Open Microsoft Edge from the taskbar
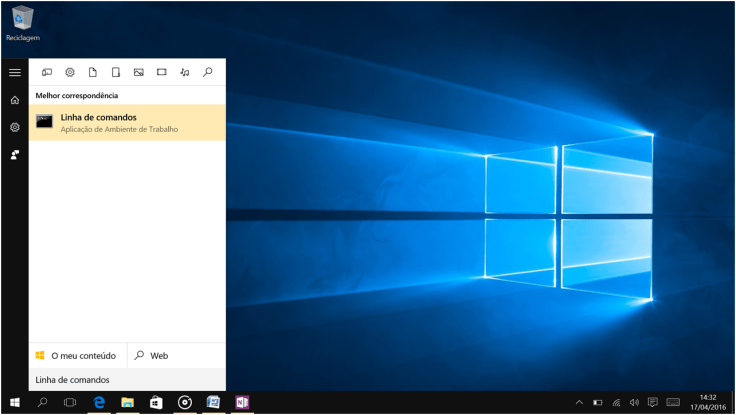736x415 pixels. [x=99, y=403]
